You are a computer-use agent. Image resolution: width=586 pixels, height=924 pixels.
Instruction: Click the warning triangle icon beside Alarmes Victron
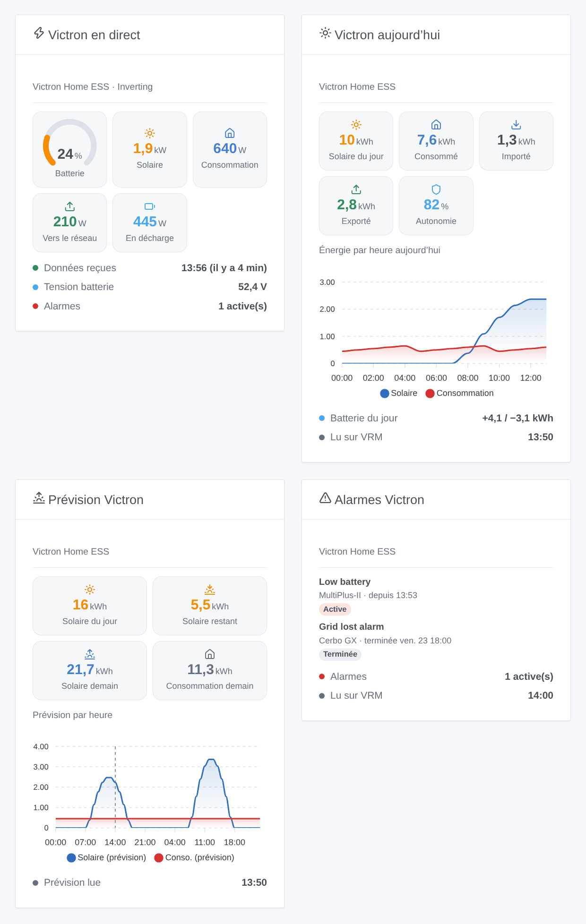point(325,498)
